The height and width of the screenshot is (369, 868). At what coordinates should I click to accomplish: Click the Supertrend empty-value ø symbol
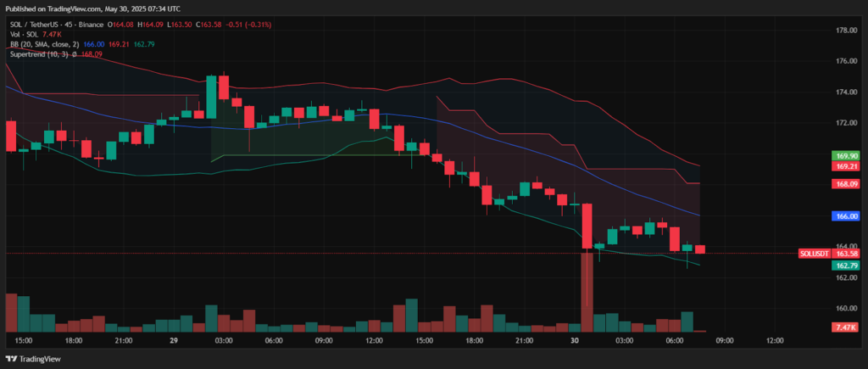[75, 54]
